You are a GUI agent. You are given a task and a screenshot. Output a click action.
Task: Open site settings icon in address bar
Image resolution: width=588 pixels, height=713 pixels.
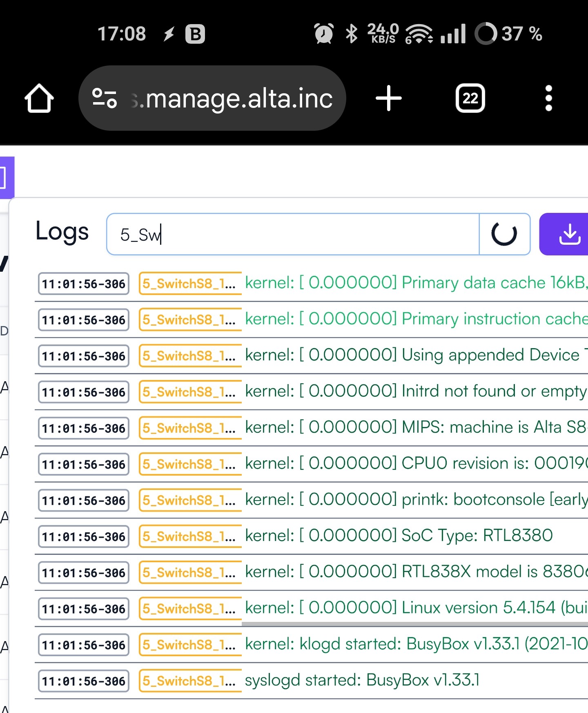[x=105, y=98]
